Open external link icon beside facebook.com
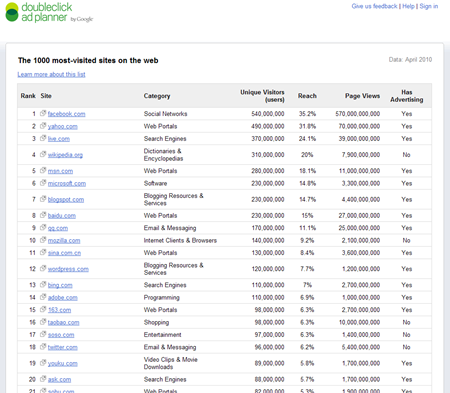This screenshot has width=450, height=393. tap(43, 113)
